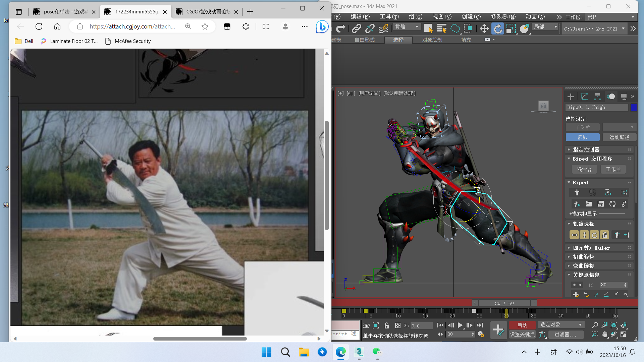The width and height of the screenshot is (644, 362).
Task: Select the Unlink Selection tool
Action: coord(370,29)
